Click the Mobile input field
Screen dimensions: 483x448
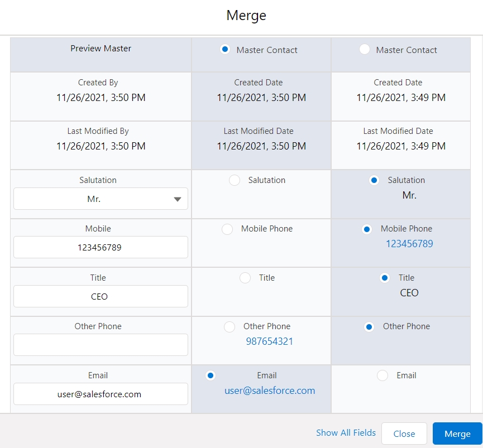101,247
